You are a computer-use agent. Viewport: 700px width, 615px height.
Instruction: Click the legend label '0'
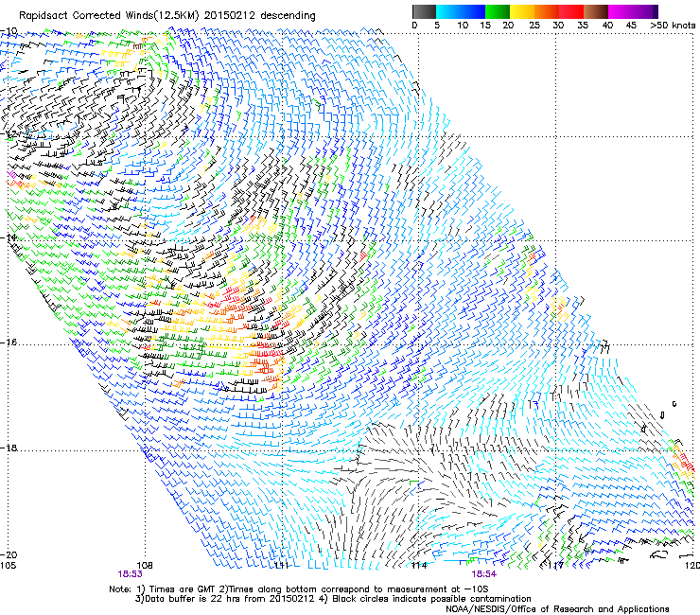[414, 26]
